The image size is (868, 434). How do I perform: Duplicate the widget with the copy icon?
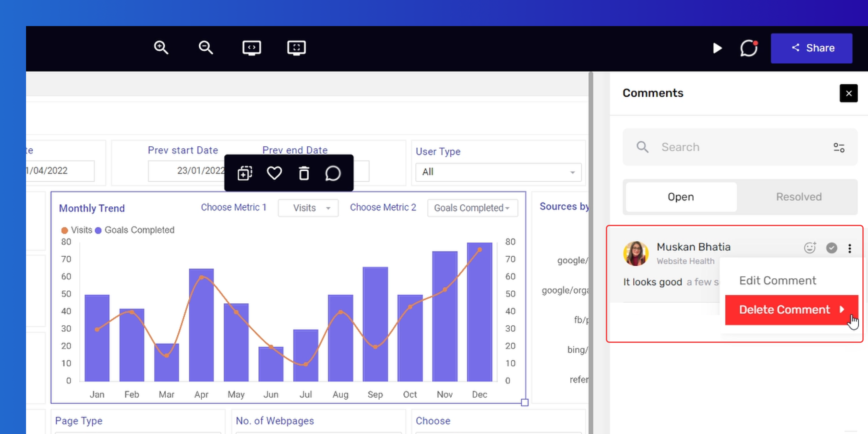245,173
